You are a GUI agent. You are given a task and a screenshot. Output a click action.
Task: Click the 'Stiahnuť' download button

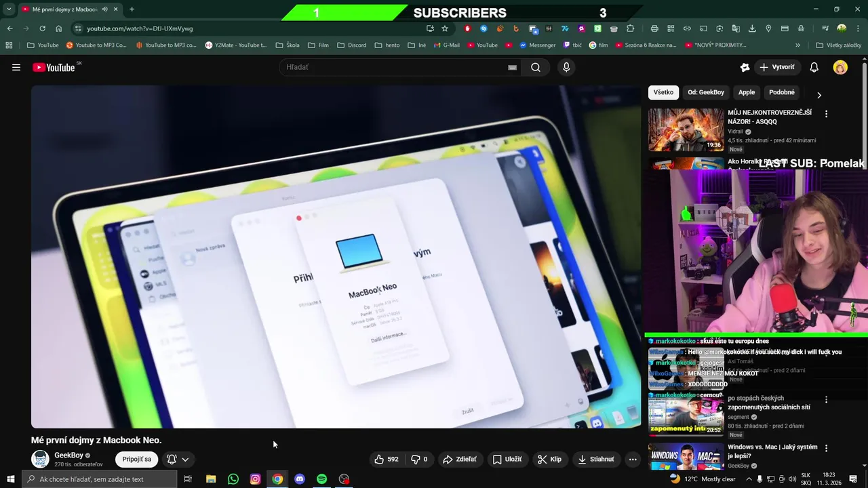point(596,459)
